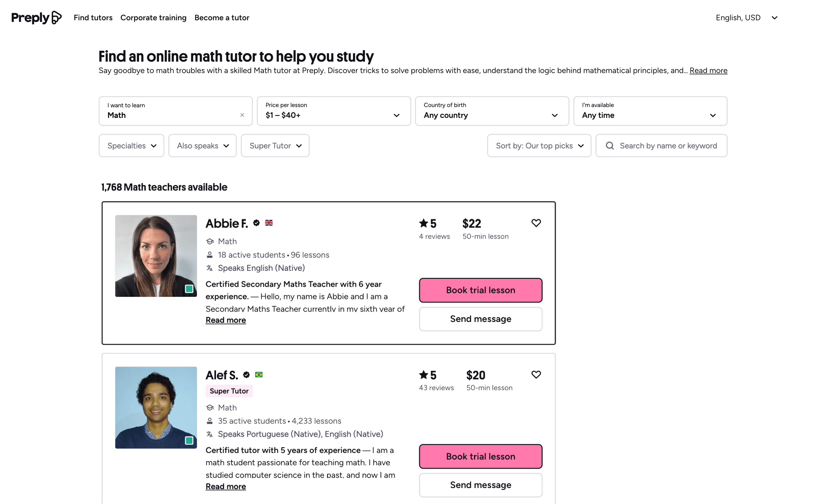Clear the Math subject filter with the x icon
Viewport: 822px width, 504px height.
(x=242, y=115)
